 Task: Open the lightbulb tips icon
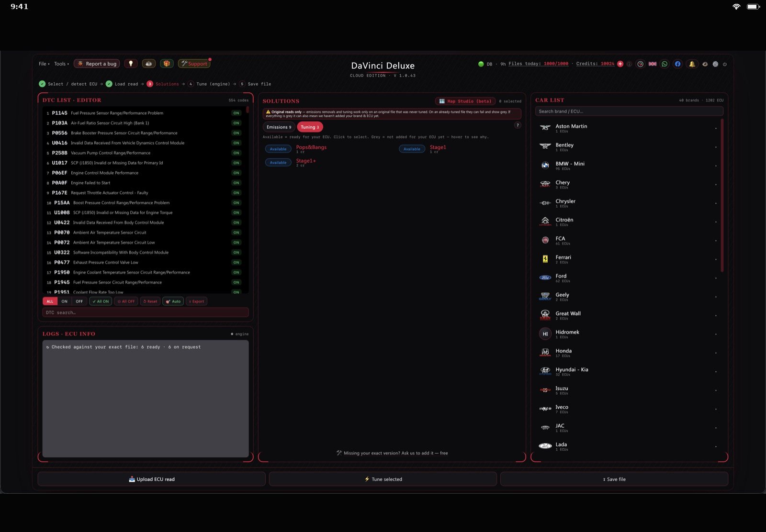pyautogui.click(x=131, y=64)
